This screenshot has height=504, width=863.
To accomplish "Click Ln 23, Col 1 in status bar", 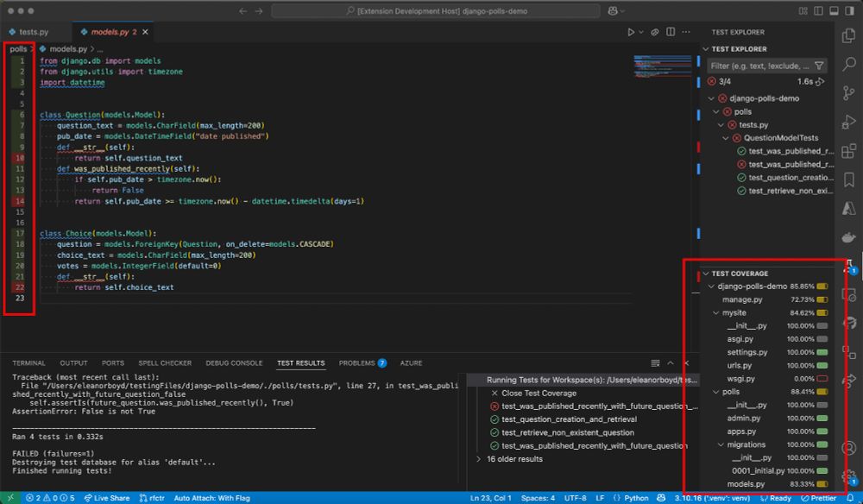I will (x=491, y=498).
